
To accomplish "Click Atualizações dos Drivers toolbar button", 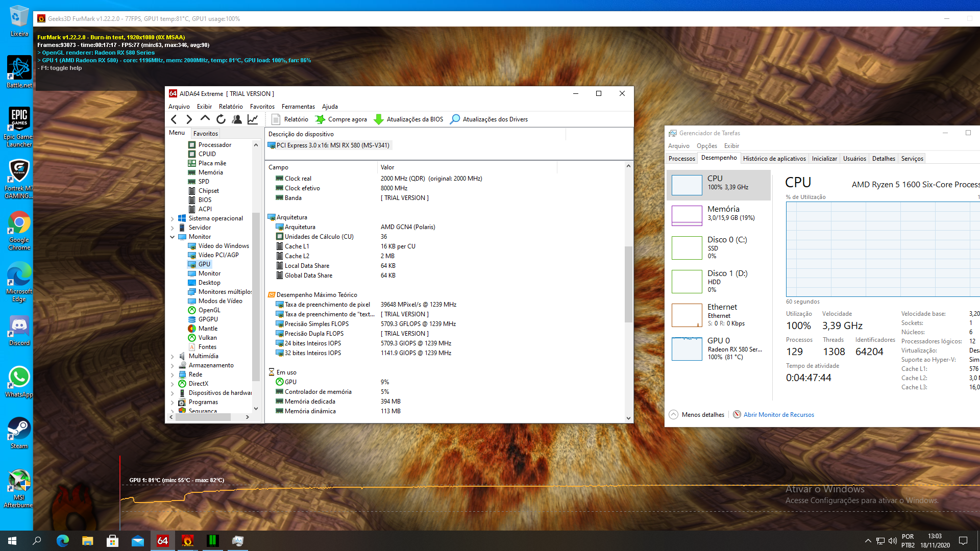I will pyautogui.click(x=489, y=119).
